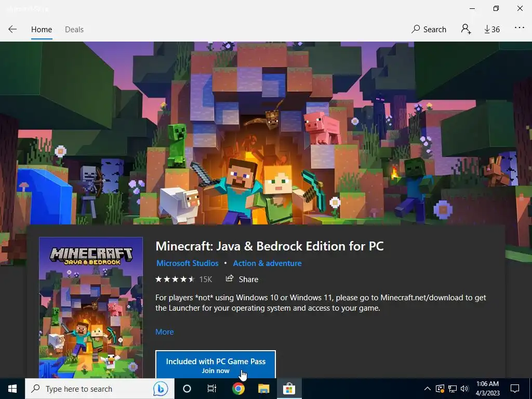Switch to the Deals tab

74,30
